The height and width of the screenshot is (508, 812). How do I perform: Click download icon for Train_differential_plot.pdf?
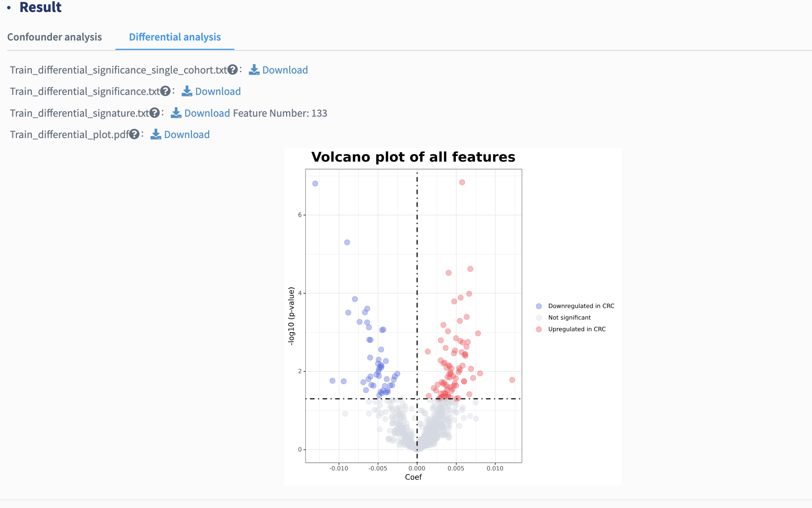(156, 134)
